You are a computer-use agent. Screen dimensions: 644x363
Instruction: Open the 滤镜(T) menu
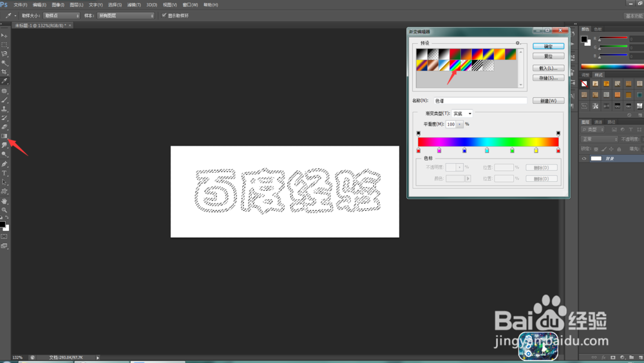[134, 5]
